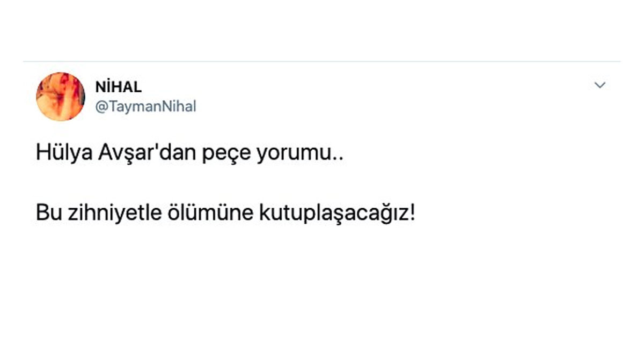The height and width of the screenshot is (337, 644).
Task: Visit the @TaymanNihal handle link
Action: (145, 107)
